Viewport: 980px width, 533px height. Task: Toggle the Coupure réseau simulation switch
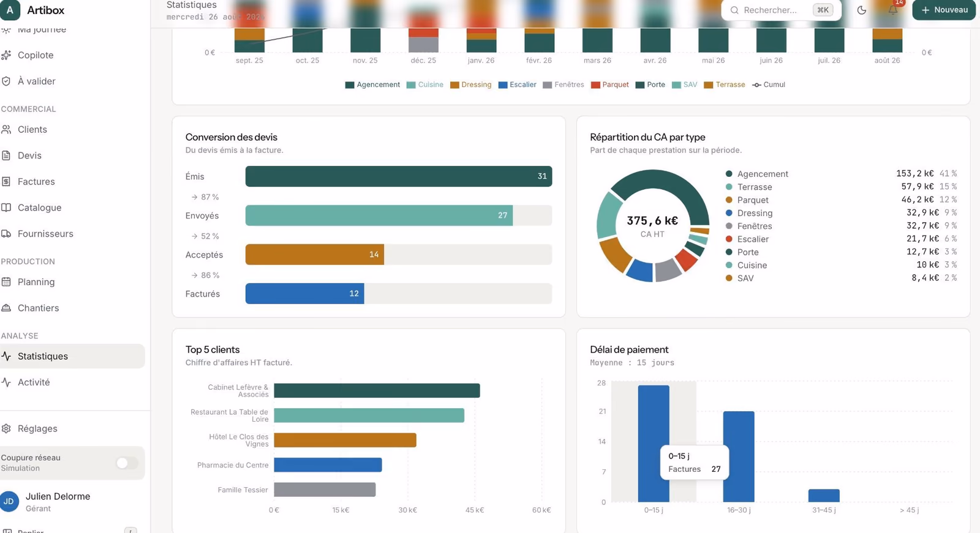(x=127, y=463)
